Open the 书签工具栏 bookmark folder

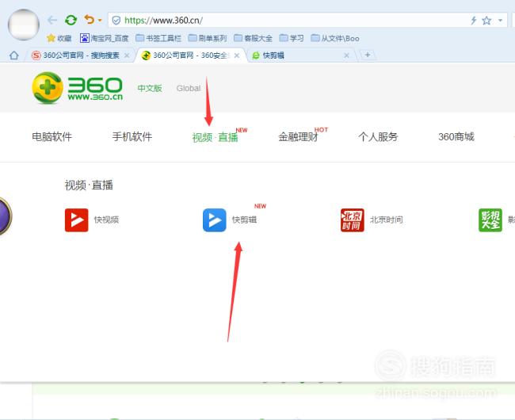[158, 38]
